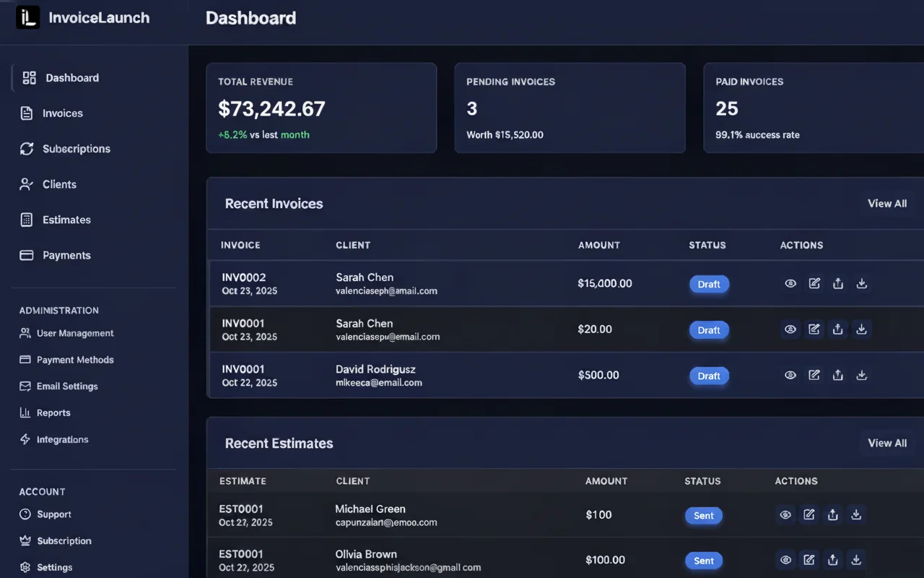Open Email Settings under Administration

(67, 386)
